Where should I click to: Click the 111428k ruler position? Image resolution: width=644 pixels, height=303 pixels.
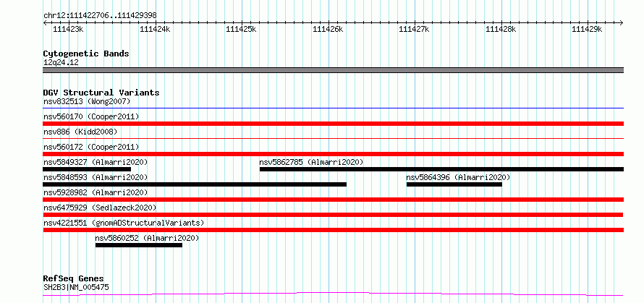click(x=501, y=29)
